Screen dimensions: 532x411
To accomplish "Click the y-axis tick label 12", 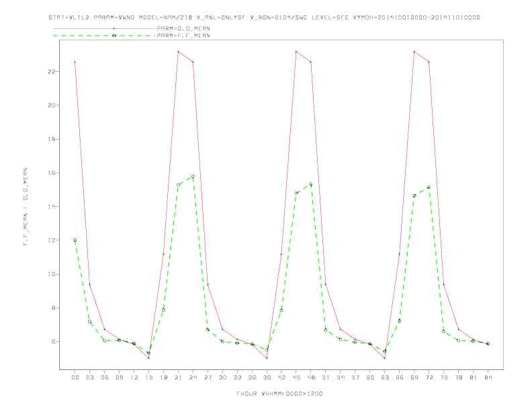I will point(52,240).
